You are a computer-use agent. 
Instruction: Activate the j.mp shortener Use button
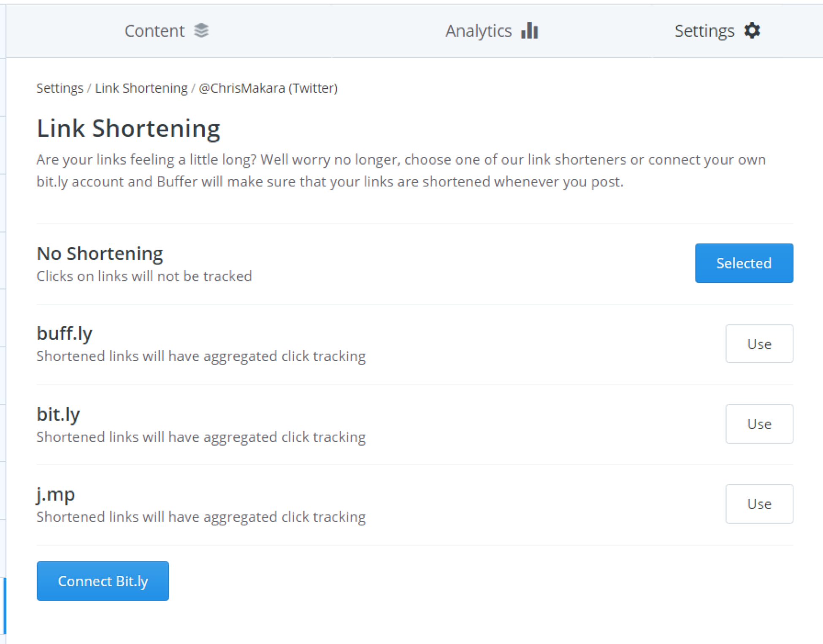click(x=759, y=504)
